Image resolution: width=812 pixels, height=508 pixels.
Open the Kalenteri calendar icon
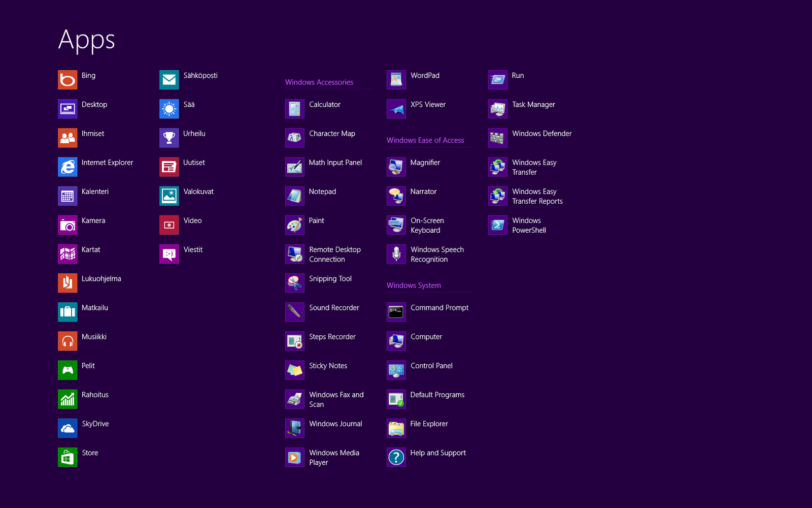[x=67, y=196]
